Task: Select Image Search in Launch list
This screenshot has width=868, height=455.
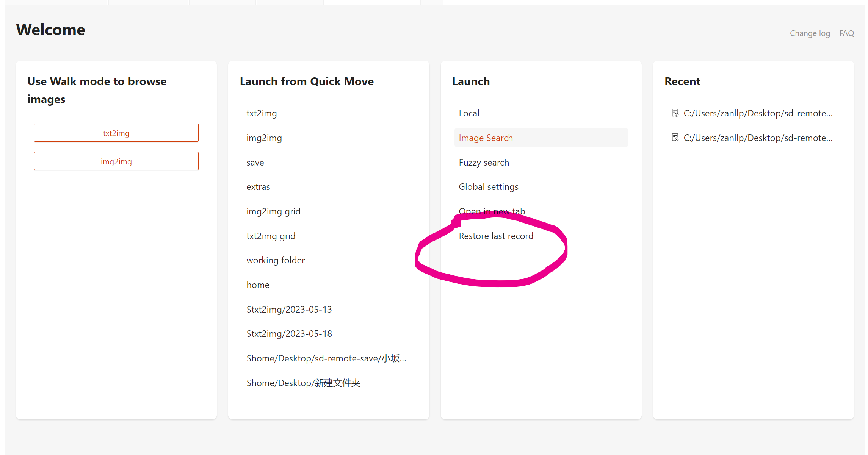Action: click(x=486, y=138)
